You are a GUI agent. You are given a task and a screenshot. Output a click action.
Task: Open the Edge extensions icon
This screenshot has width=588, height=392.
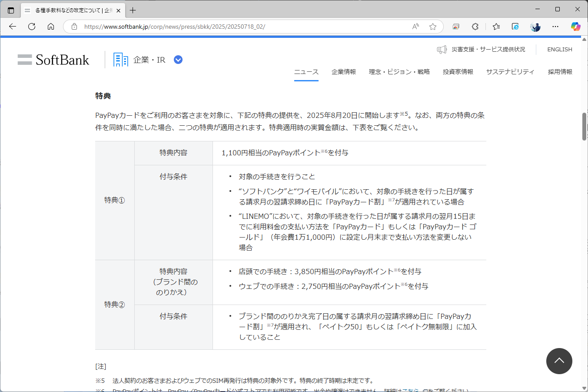point(475,27)
